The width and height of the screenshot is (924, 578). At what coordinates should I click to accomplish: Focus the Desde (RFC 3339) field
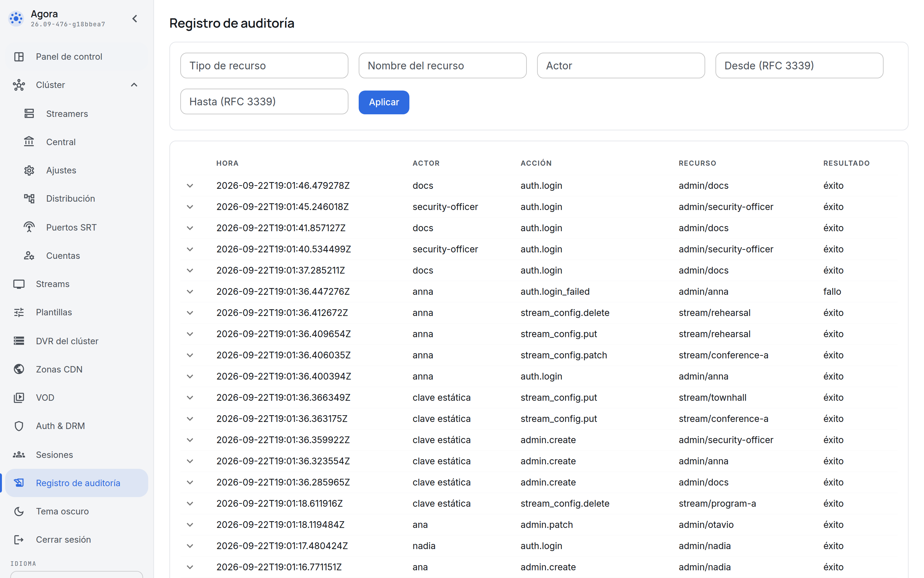pyautogui.click(x=799, y=66)
